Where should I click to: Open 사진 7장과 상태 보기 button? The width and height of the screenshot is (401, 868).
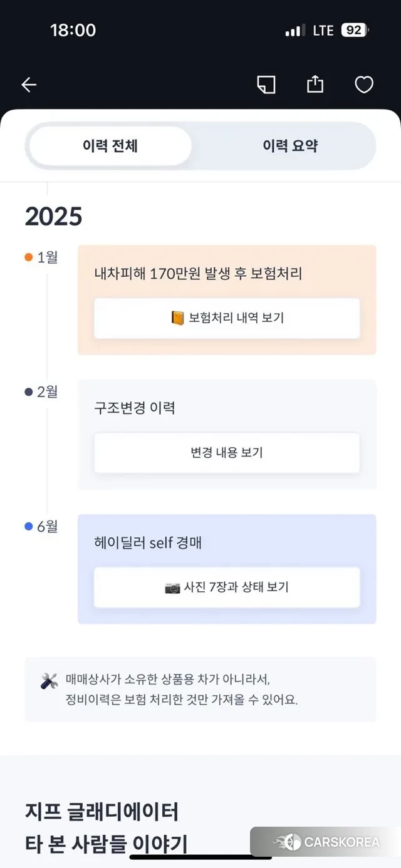click(227, 587)
